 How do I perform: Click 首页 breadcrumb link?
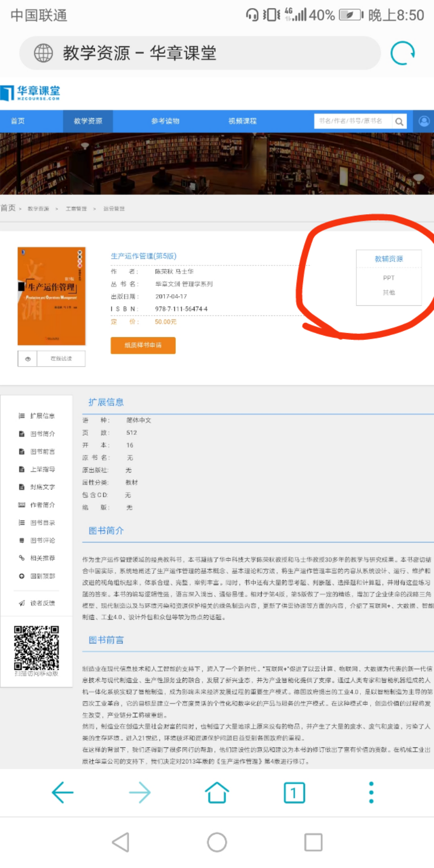point(8,208)
